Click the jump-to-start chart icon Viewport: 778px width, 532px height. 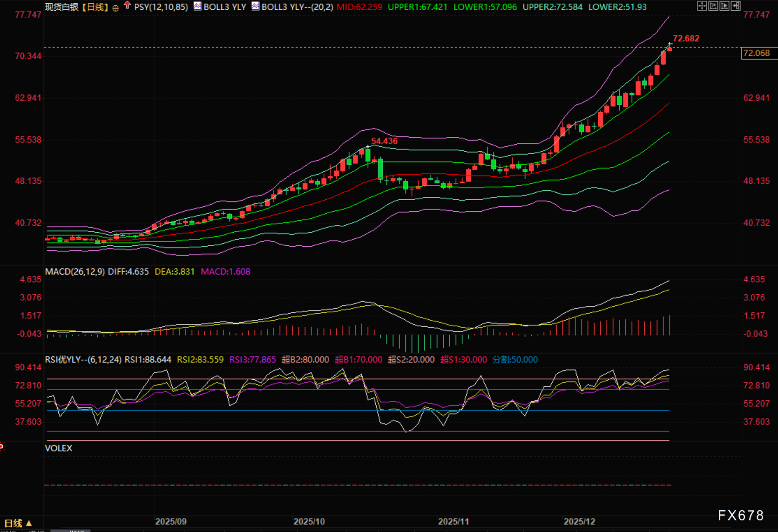click(713, 6)
